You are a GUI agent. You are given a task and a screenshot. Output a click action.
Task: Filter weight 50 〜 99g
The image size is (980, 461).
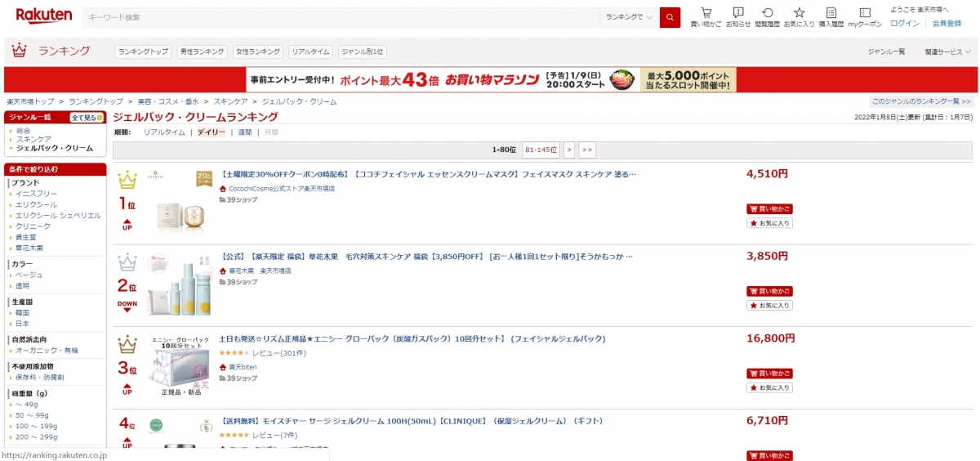pyautogui.click(x=32, y=414)
